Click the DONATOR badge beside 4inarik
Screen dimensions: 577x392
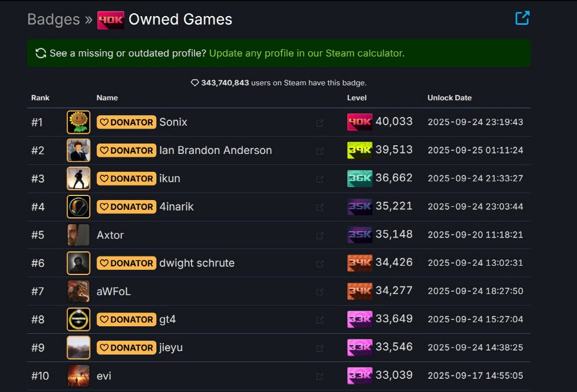point(126,206)
